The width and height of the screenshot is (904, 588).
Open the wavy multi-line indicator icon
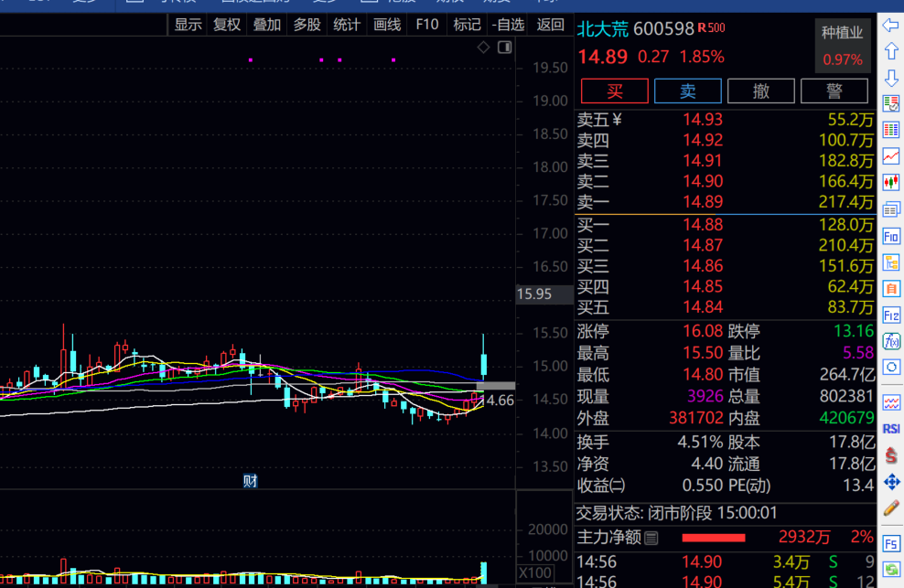891,402
